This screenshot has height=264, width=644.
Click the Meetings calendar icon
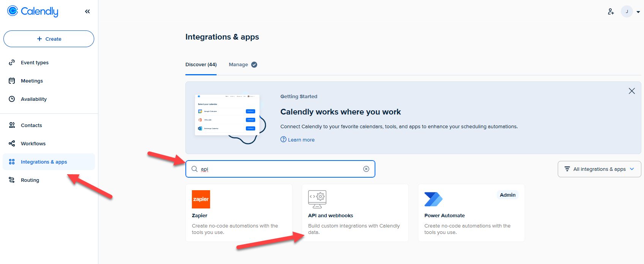pyautogui.click(x=12, y=81)
